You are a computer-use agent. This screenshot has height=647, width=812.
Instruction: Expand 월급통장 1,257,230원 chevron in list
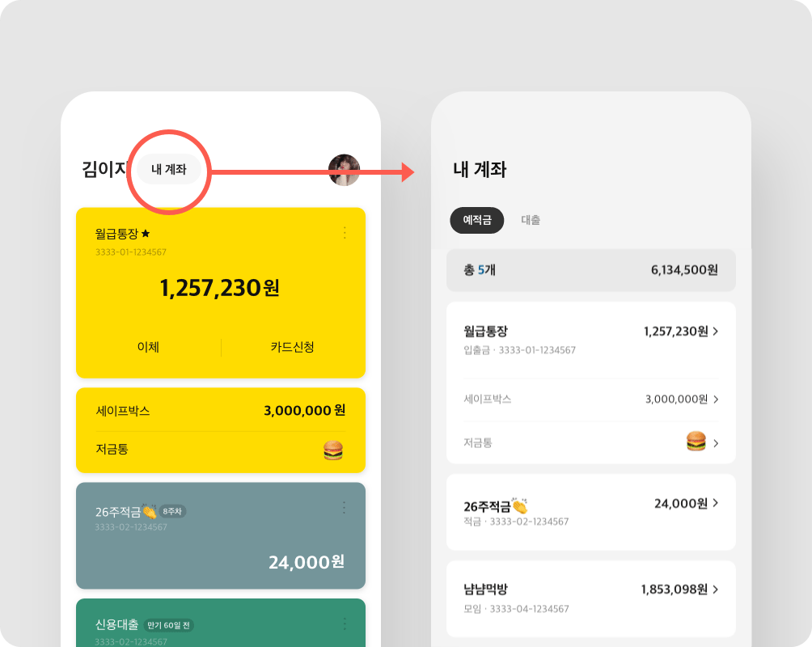pos(716,331)
